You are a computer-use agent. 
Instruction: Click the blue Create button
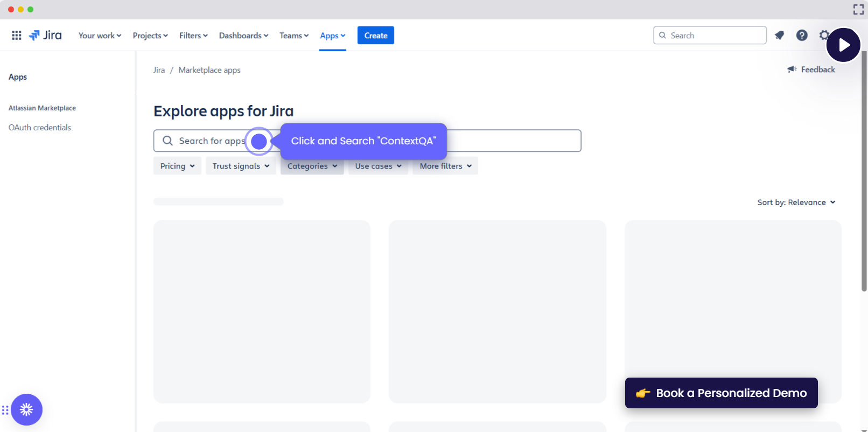pyautogui.click(x=375, y=36)
